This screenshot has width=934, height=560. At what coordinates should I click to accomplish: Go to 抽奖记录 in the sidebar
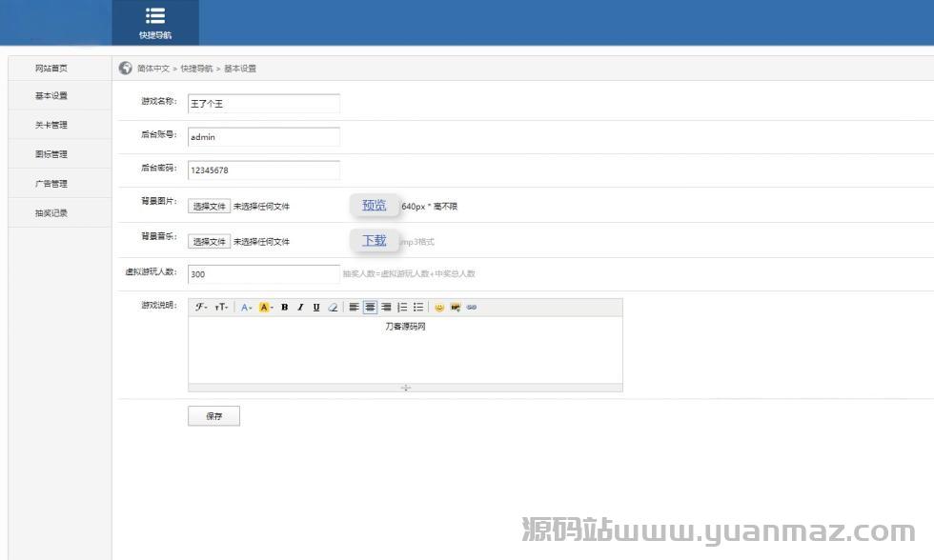[51, 213]
